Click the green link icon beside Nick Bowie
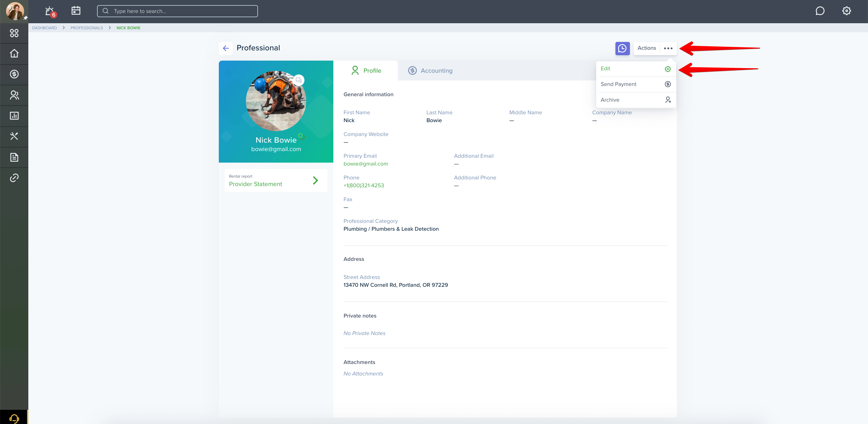This screenshot has width=868, height=424. coord(301,137)
